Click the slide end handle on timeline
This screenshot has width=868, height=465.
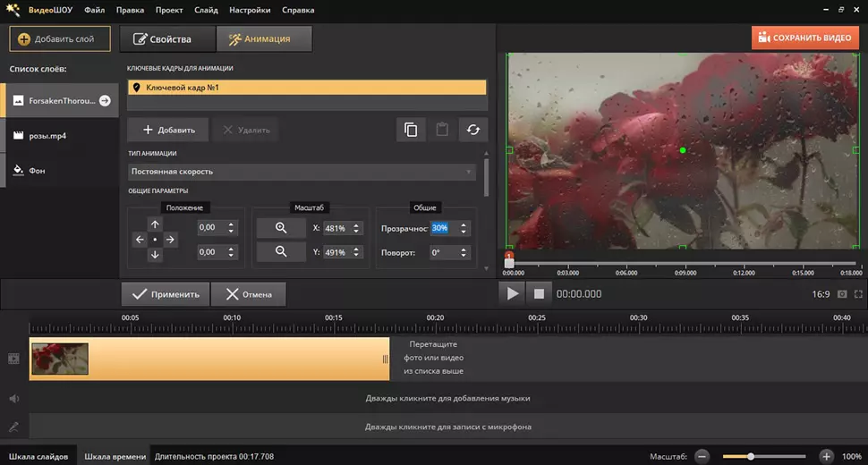pyautogui.click(x=386, y=359)
